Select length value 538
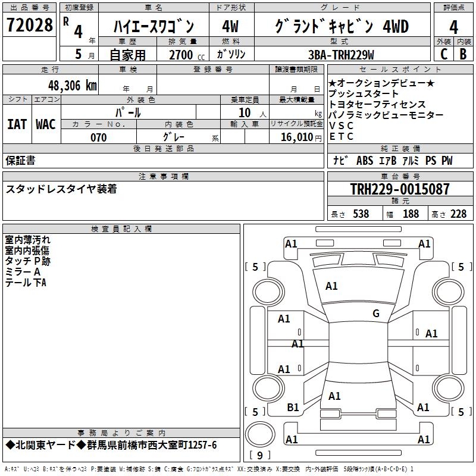This screenshot has height=476, width=476. 361,214
